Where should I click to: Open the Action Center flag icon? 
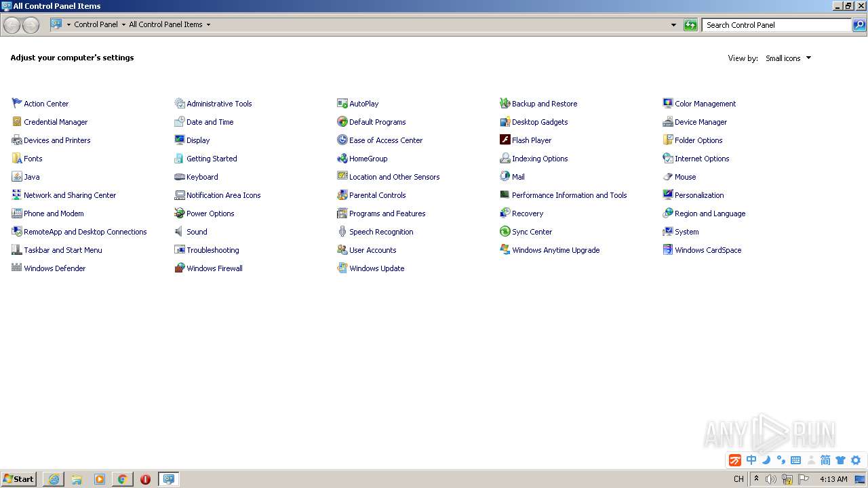coord(17,104)
